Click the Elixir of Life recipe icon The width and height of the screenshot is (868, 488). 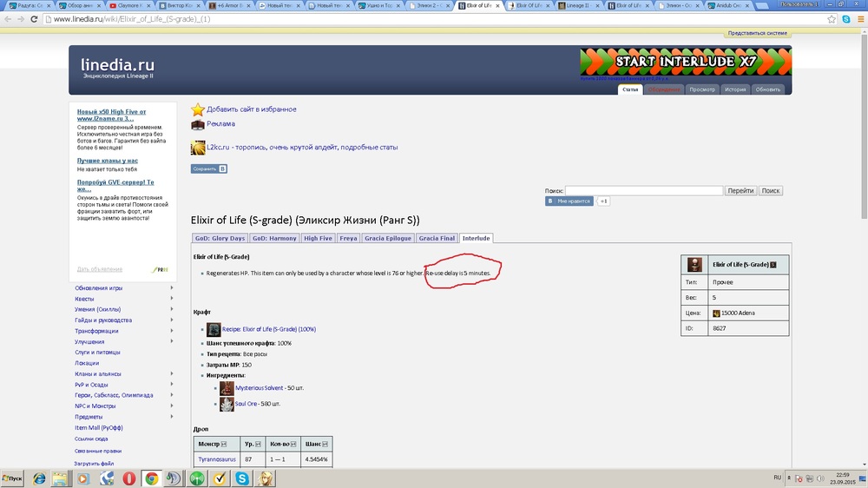pyautogui.click(x=214, y=329)
